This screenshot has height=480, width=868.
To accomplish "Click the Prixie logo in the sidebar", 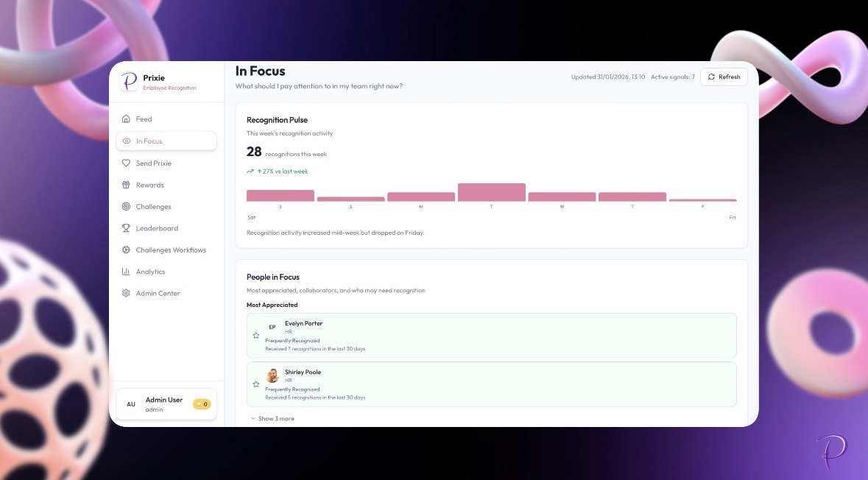I will pos(130,81).
